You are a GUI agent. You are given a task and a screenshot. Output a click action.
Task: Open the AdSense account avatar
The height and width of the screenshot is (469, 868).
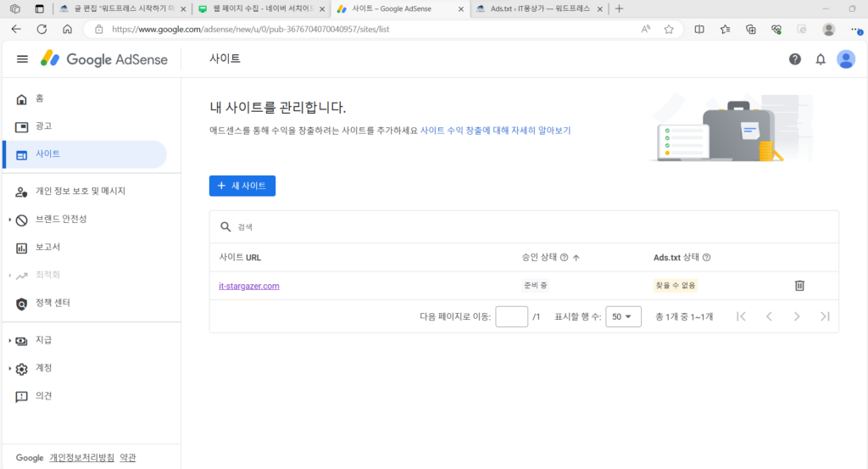pyautogui.click(x=846, y=59)
